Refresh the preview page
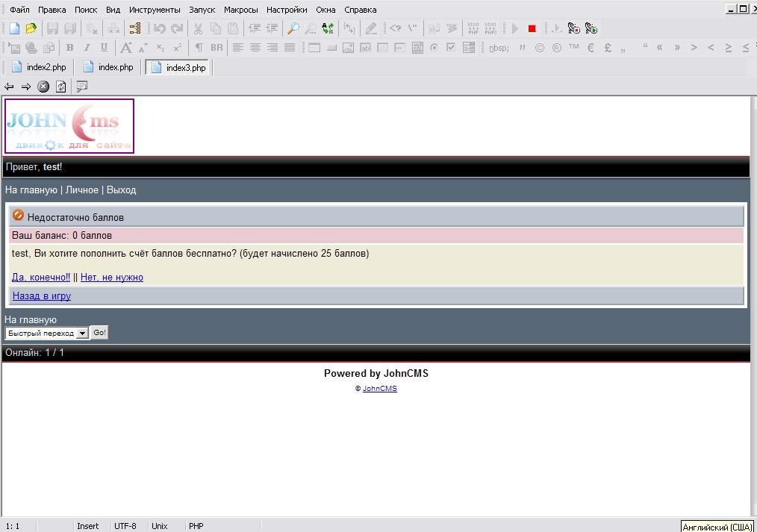 [60, 87]
